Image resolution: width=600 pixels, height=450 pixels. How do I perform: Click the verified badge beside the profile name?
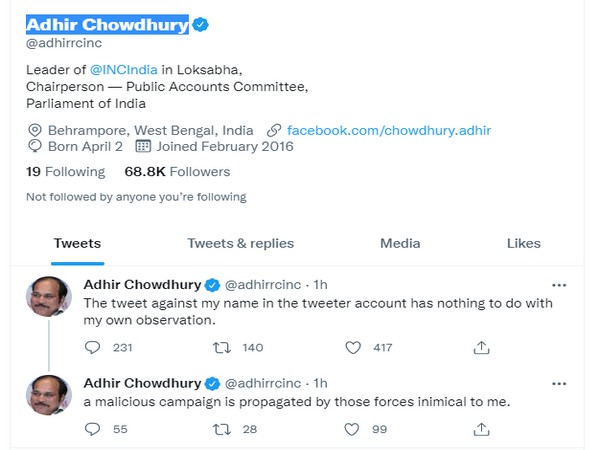200,24
